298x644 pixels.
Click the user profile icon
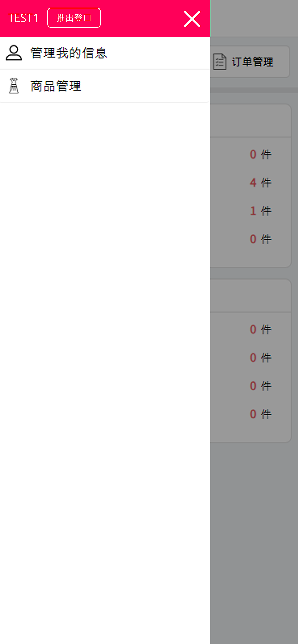coord(14,53)
